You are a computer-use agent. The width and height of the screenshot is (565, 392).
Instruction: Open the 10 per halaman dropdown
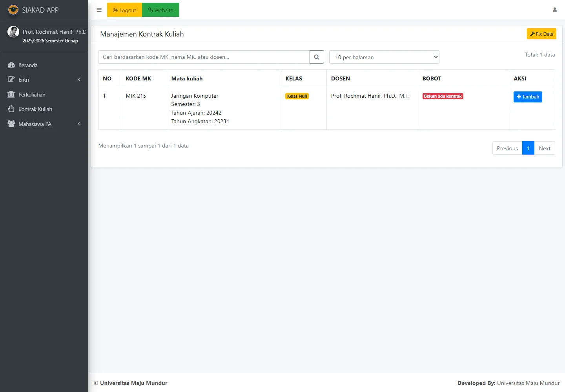(384, 57)
